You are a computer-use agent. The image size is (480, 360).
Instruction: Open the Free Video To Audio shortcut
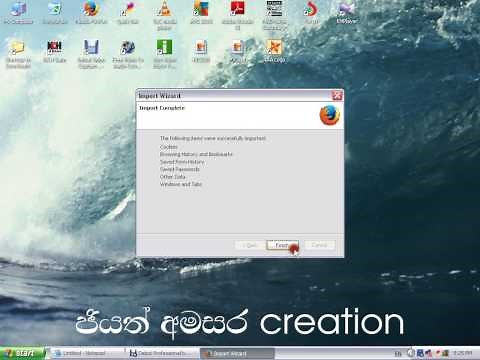pos(128,53)
